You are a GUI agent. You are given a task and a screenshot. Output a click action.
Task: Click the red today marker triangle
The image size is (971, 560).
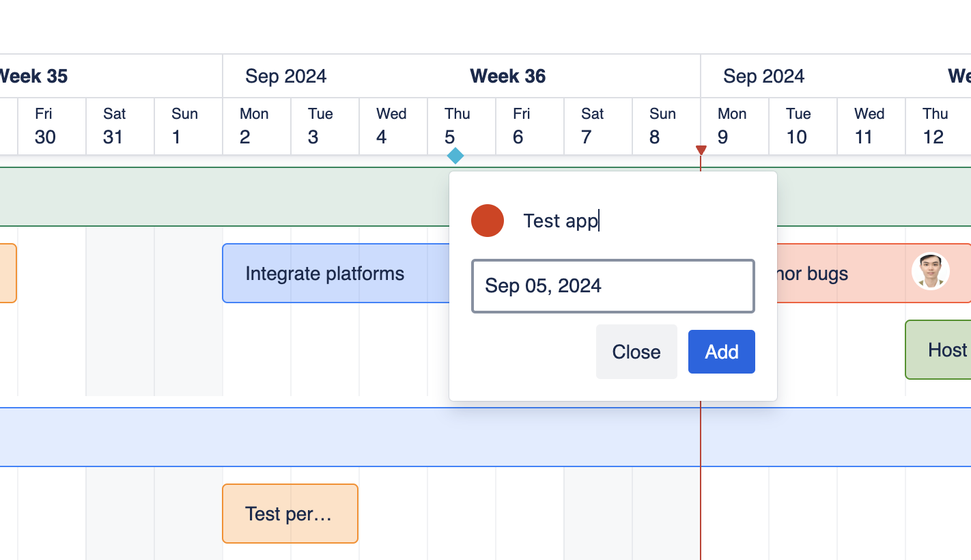[701, 150]
